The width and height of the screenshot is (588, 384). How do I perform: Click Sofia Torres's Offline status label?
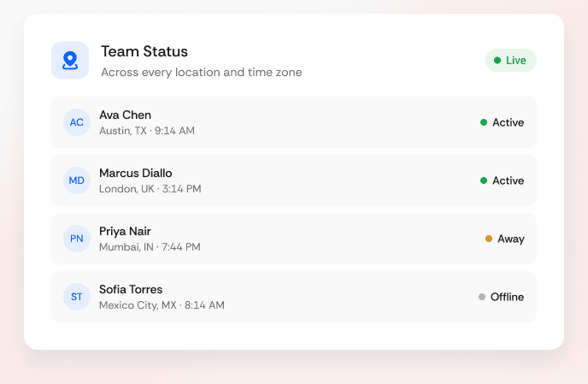[x=508, y=297]
